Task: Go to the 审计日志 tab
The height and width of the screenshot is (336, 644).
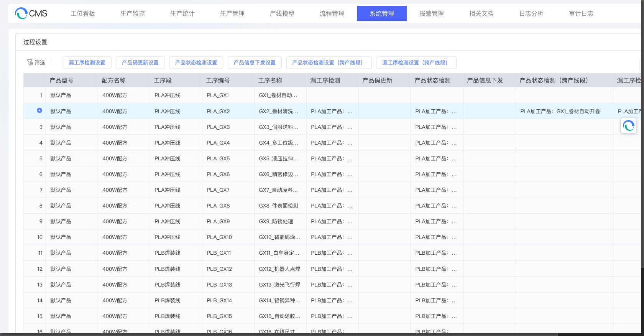Action: (x=581, y=13)
